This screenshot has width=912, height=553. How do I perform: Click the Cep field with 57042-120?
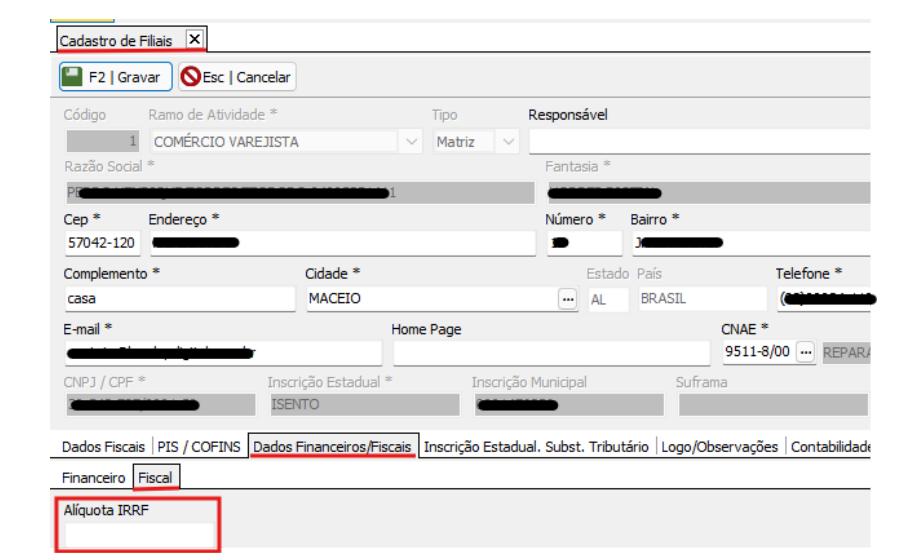[101, 243]
